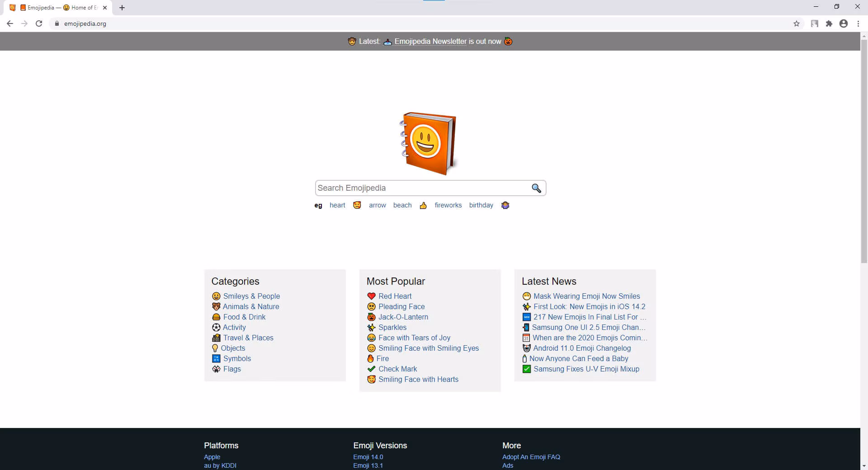868x470 pixels.
Task: Go back using the browser back arrow
Action: coord(10,23)
